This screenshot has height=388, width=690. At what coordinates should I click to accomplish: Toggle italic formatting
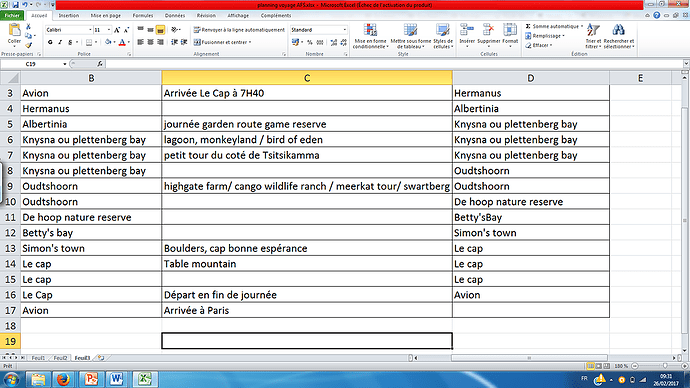[x=60, y=42]
